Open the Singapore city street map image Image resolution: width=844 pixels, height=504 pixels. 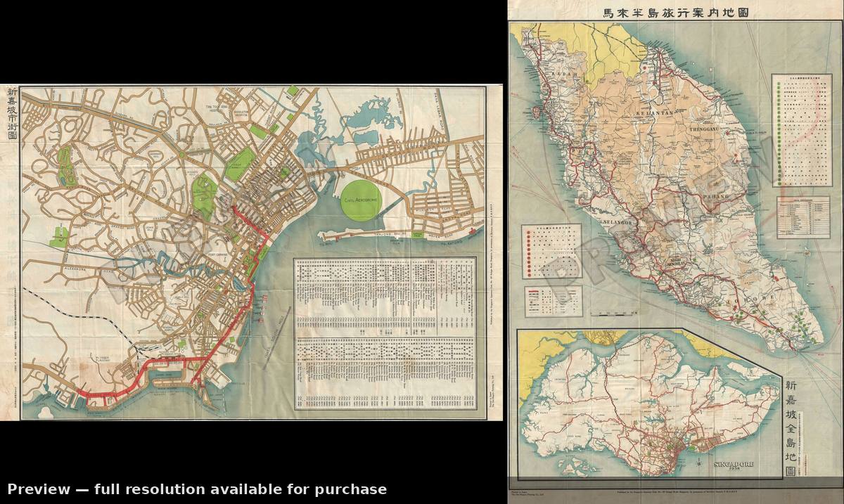point(252,252)
